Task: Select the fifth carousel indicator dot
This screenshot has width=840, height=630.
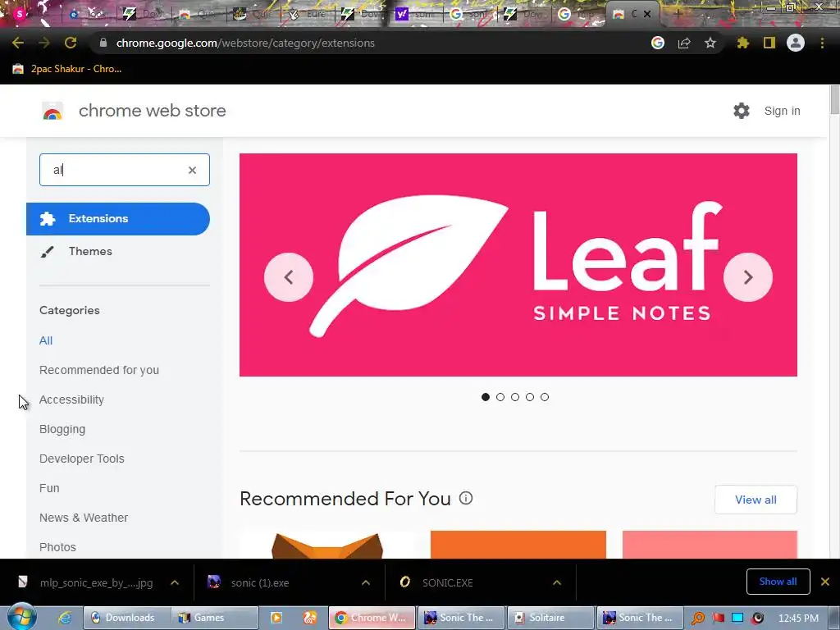Action: point(545,397)
